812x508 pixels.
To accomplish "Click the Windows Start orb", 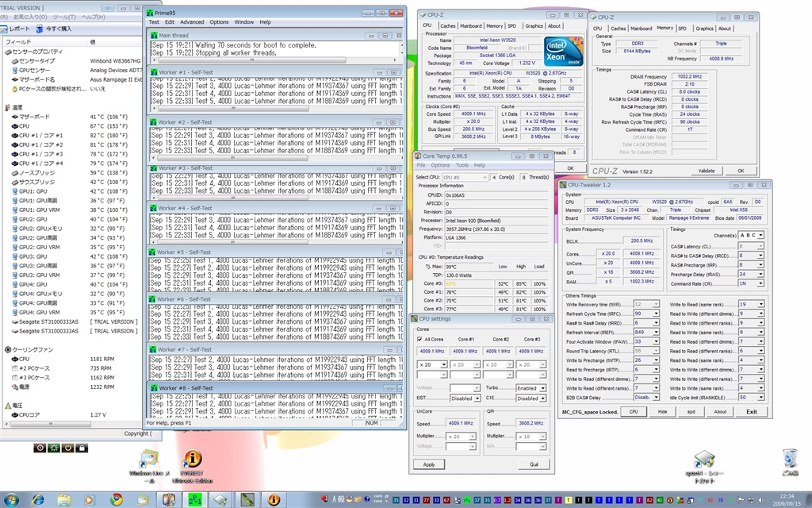I will point(11,499).
